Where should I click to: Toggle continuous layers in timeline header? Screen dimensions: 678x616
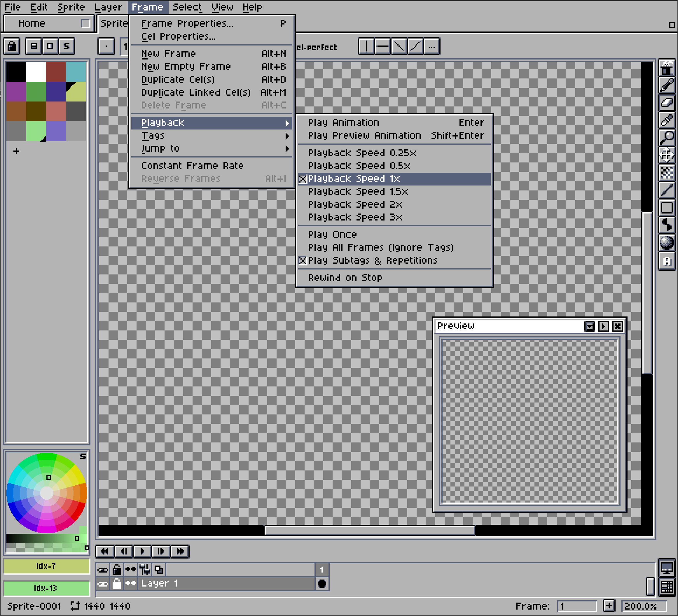(x=130, y=569)
